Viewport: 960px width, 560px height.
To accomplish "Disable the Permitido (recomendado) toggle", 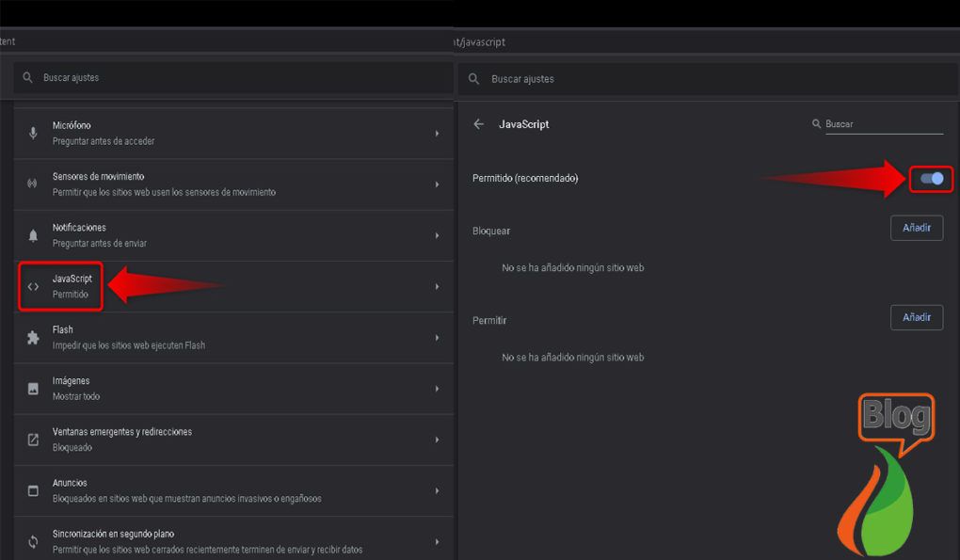I will point(930,179).
